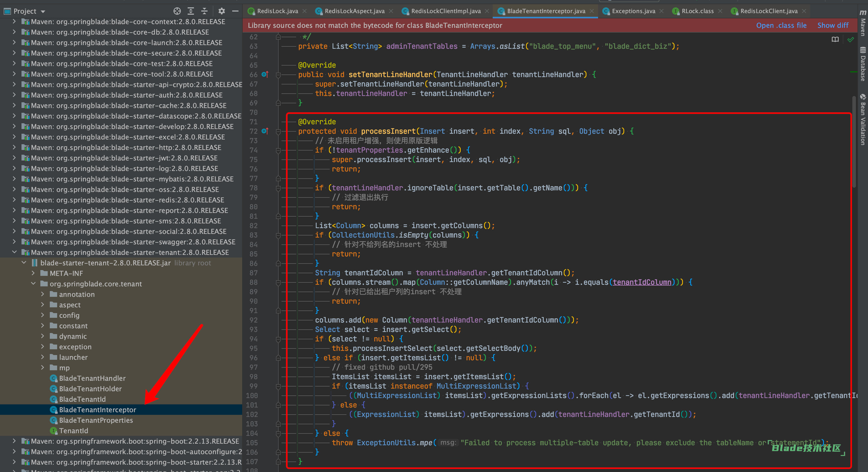Viewport: 868px width, 472px height.
Task: Open the Project view dropdown arrow
Action: pos(43,12)
